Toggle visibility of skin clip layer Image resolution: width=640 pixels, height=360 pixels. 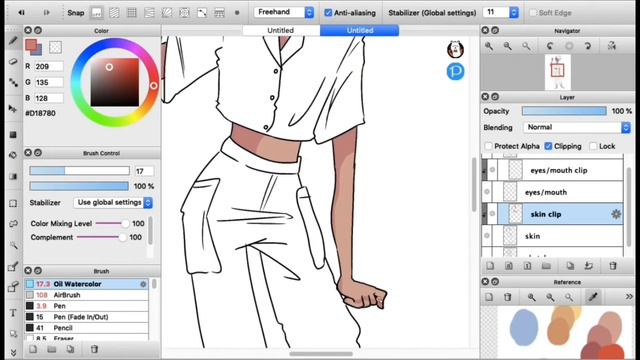pos(492,214)
